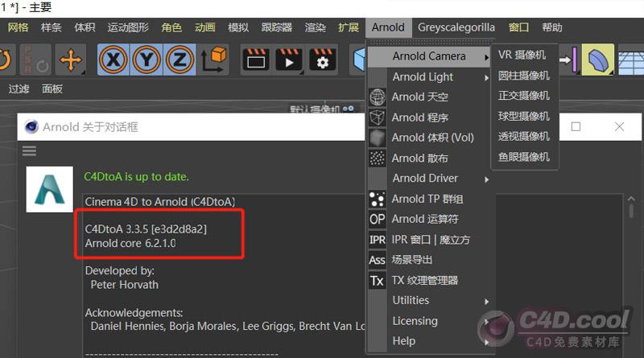
Task: Expand Utilities submenu
Action: point(429,300)
